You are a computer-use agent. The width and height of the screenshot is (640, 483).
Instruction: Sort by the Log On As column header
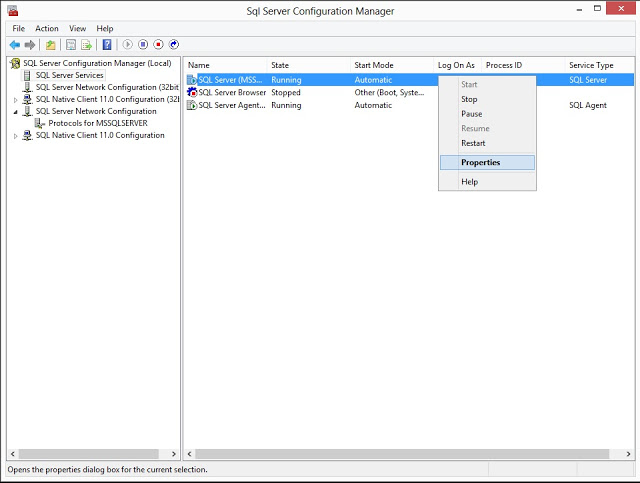tap(458, 65)
